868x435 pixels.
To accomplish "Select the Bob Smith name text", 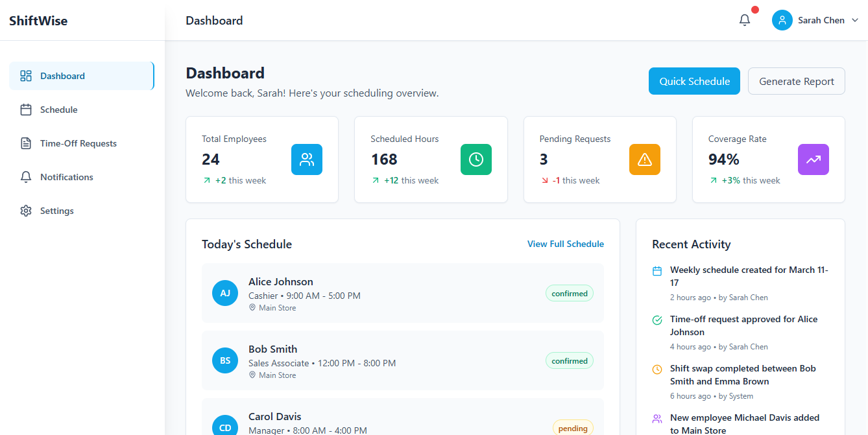I will tap(273, 349).
